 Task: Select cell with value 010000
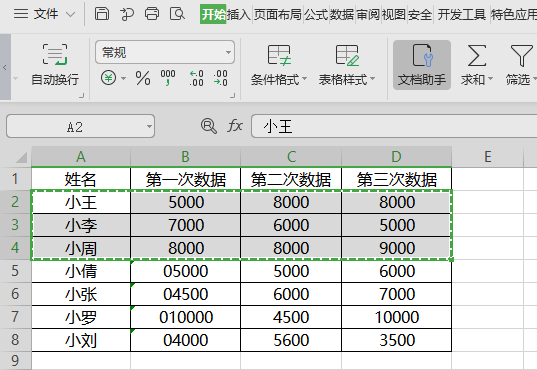[185, 317]
